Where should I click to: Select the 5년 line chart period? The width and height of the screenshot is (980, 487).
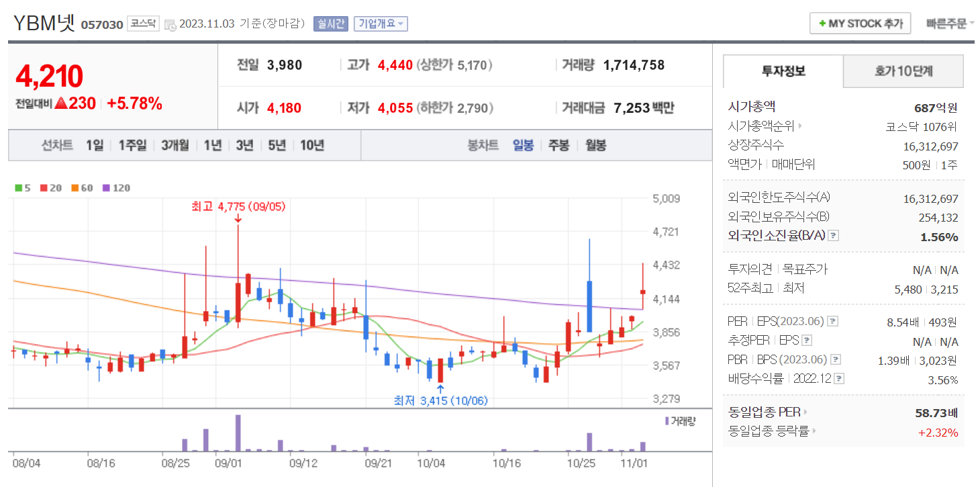[277, 145]
